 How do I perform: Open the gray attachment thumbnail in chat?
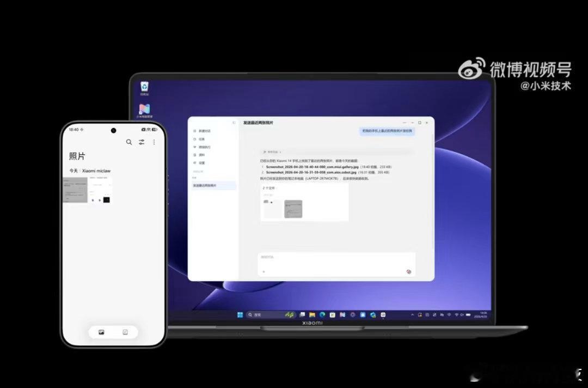[x=293, y=209]
